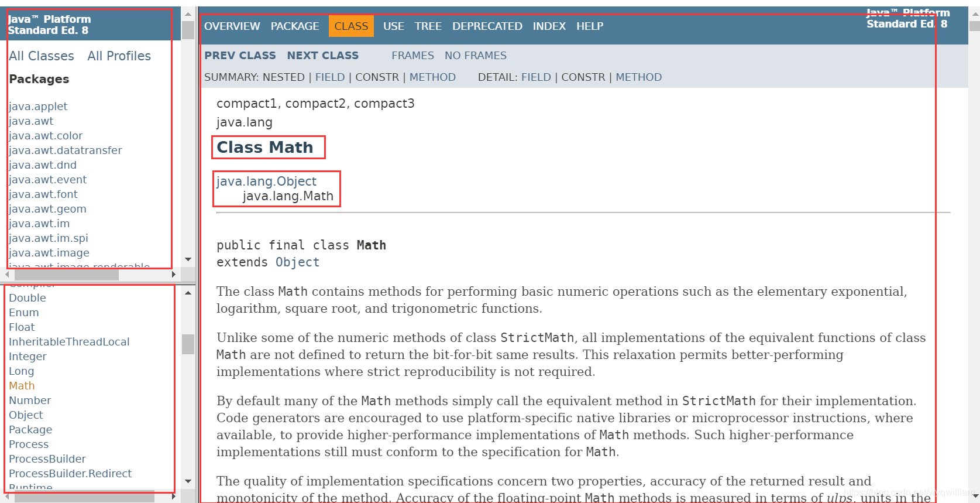Click the 'java.lang.Math' hierarchy text
Viewport: 980px width, 503px height.
coord(288,196)
